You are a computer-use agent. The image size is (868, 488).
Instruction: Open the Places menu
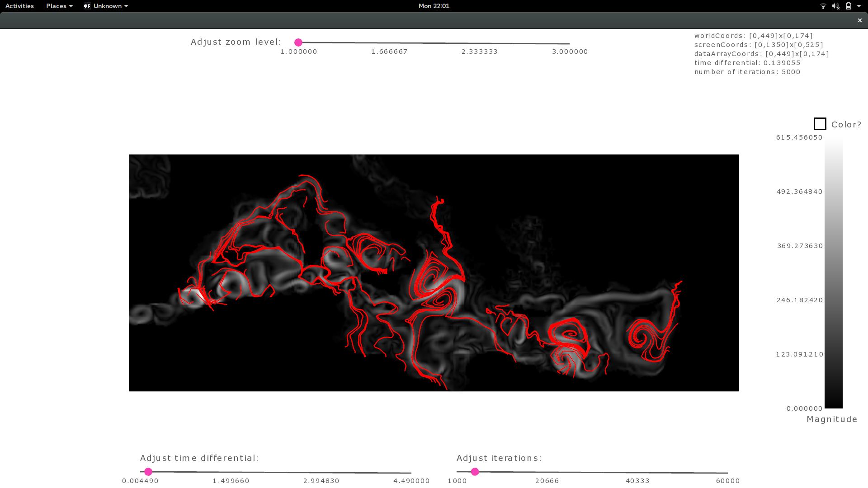[x=59, y=6]
